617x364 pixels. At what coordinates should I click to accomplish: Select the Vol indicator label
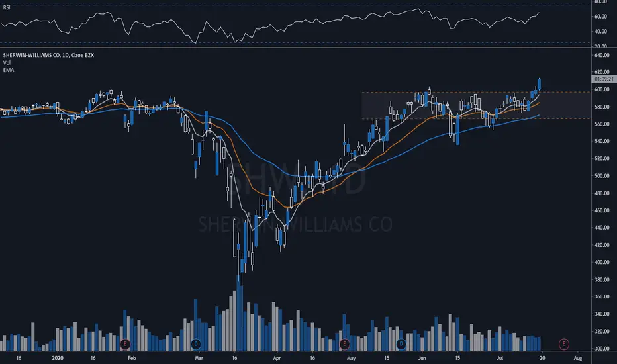(7, 63)
